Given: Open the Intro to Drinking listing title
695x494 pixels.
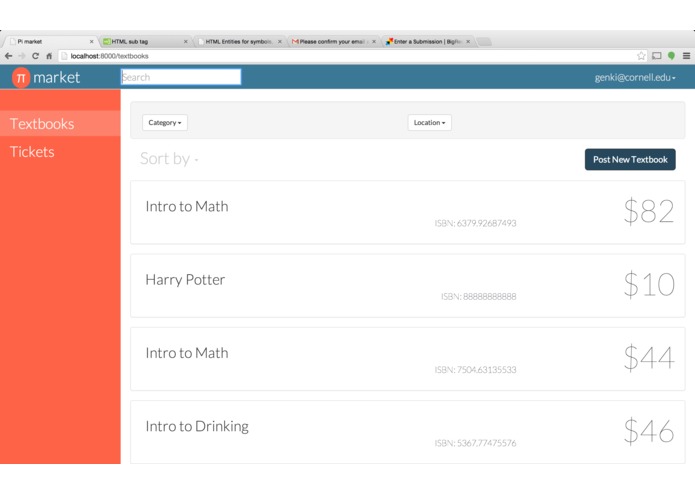Looking at the screenshot, I should (197, 426).
